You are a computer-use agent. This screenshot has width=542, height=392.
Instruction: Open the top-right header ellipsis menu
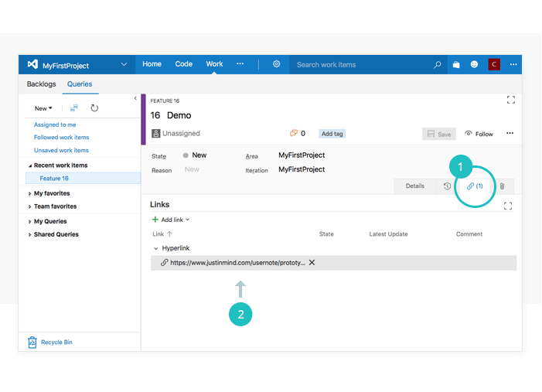click(x=513, y=64)
